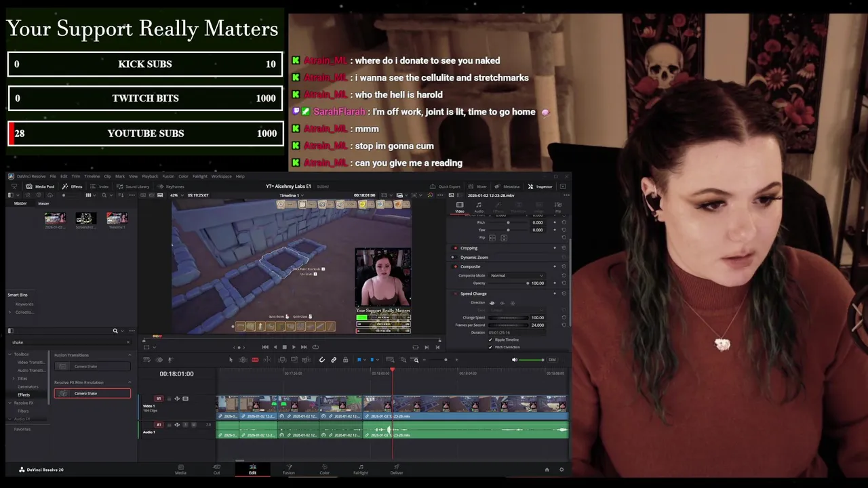Click Quick Export in the top toolbar
The height and width of the screenshot is (488, 868).
(445, 186)
